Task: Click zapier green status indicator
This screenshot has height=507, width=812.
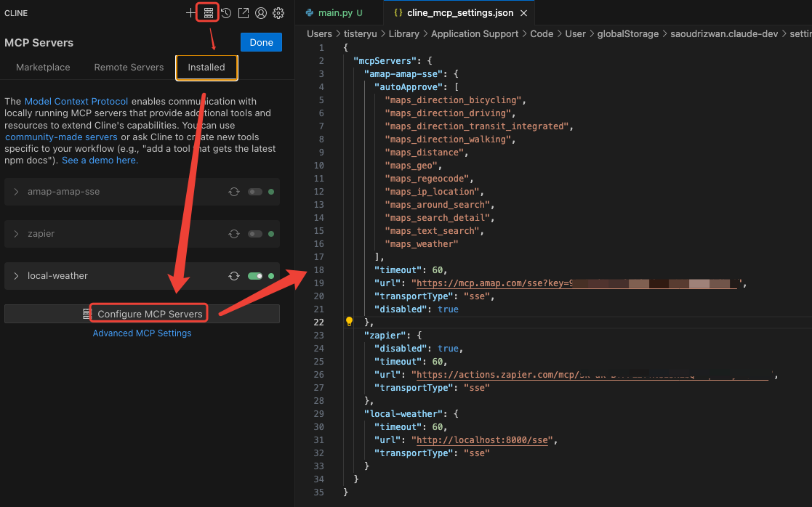Action: point(271,234)
